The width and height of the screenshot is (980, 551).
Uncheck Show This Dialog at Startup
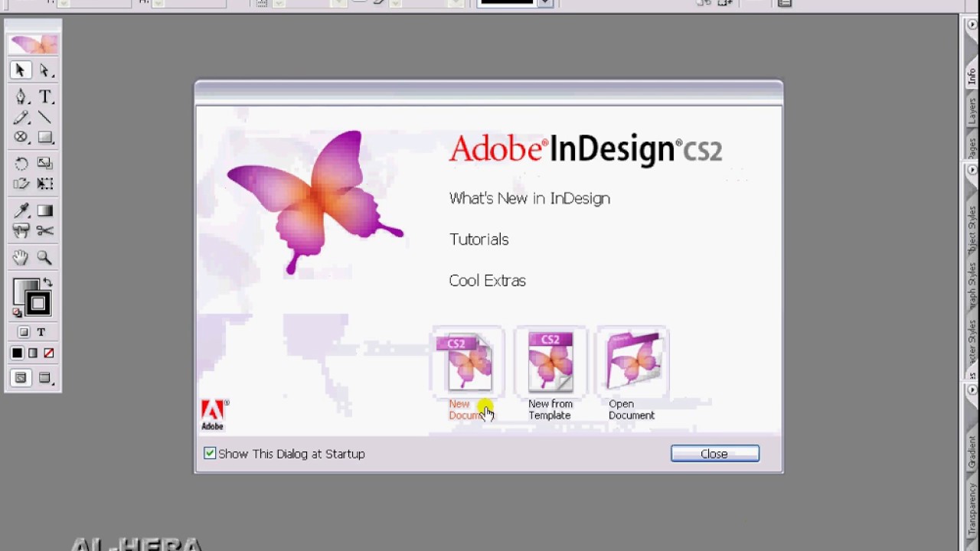point(210,454)
